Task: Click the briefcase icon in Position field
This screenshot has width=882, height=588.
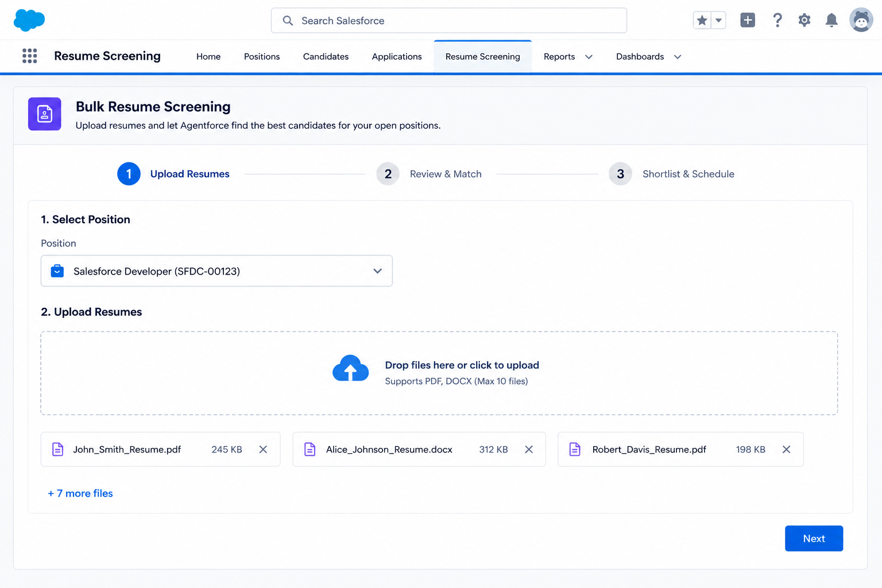Action: pos(57,271)
